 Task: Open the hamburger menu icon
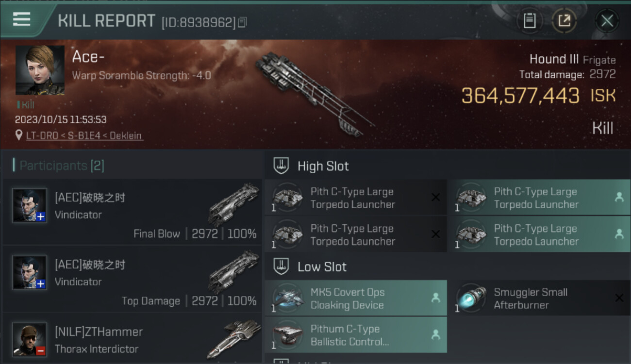pos(21,20)
